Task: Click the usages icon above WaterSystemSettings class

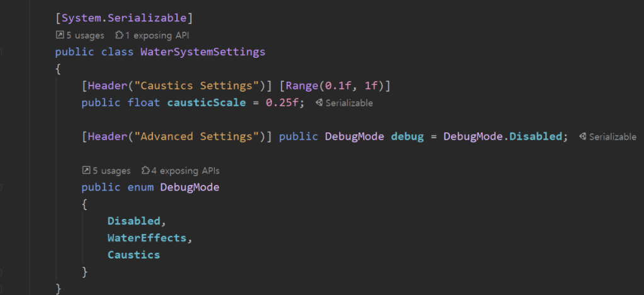Action: pos(60,35)
